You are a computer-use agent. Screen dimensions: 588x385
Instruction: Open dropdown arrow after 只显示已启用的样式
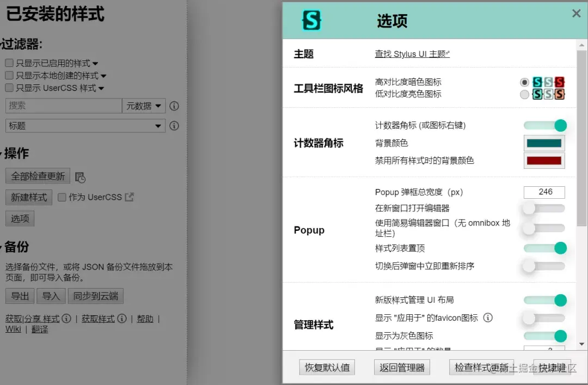[95, 64]
